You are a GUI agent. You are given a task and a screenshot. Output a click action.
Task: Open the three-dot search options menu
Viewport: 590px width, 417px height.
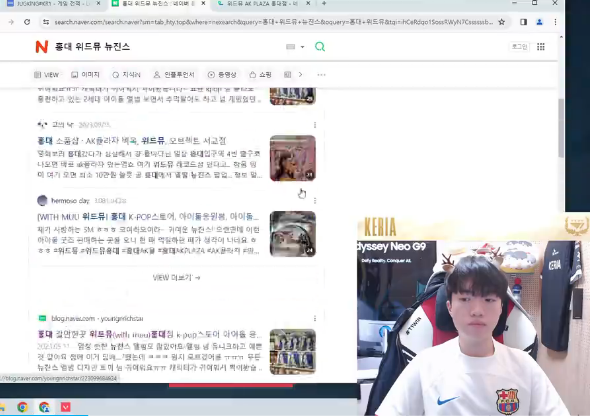point(321,75)
